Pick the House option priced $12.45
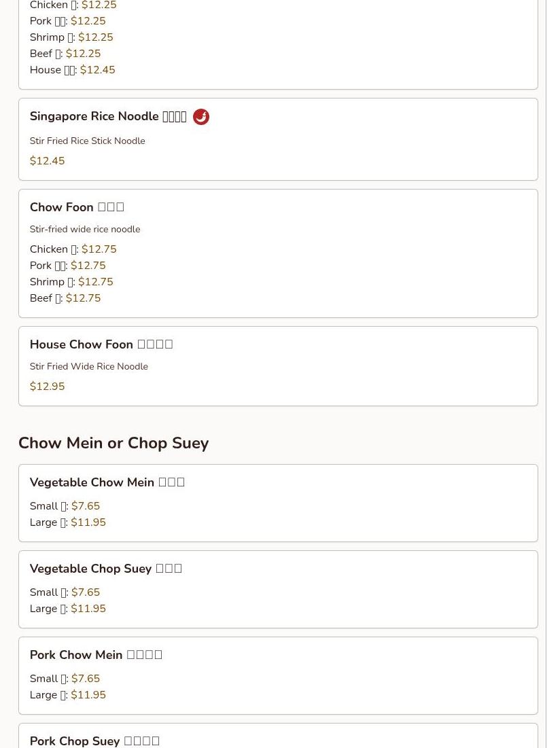This screenshot has width=560, height=748. (72, 70)
